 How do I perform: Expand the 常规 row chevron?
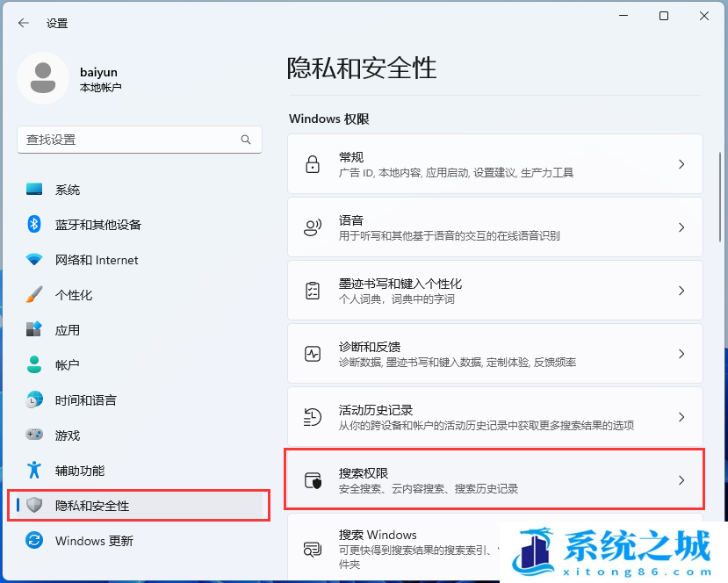[x=681, y=164]
